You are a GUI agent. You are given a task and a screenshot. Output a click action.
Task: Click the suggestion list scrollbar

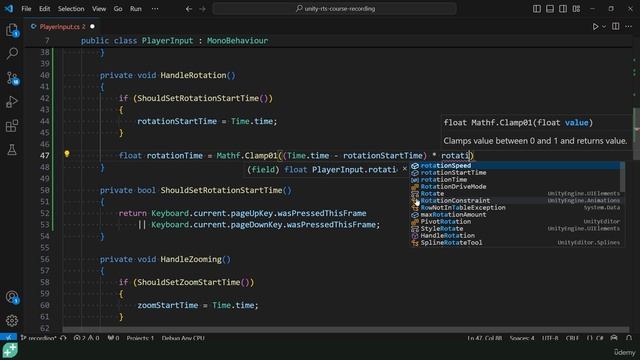(x=622, y=177)
